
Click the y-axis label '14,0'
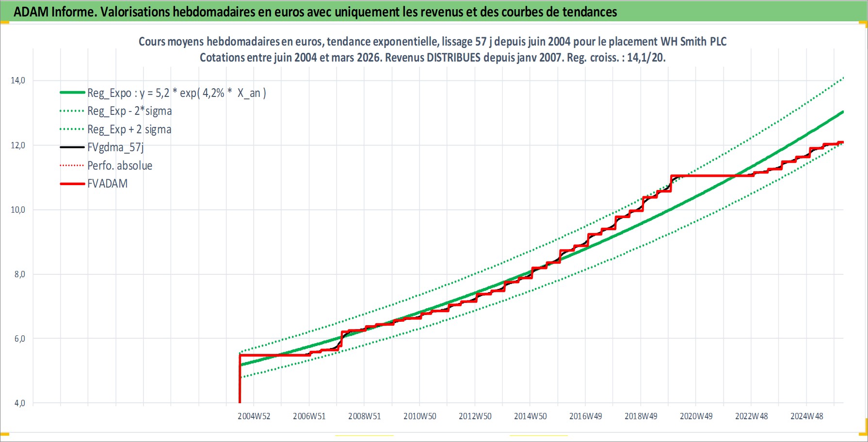coord(18,80)
